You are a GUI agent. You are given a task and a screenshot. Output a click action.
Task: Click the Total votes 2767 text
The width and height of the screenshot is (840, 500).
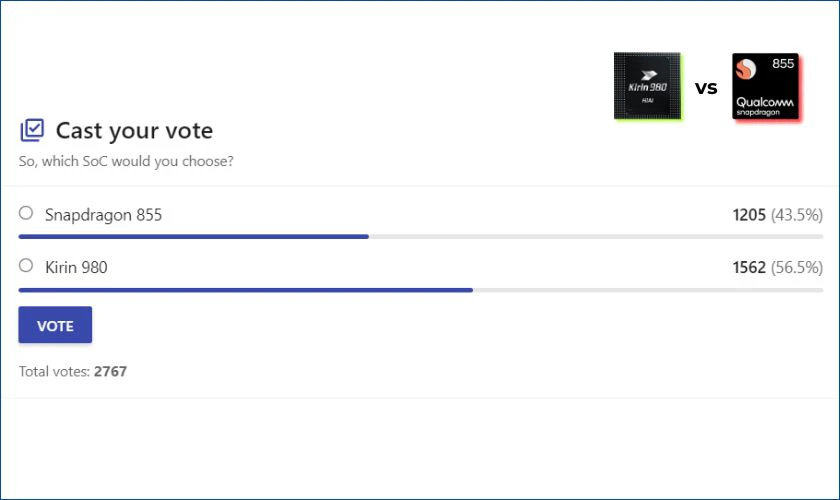click(x=73, y=372)
